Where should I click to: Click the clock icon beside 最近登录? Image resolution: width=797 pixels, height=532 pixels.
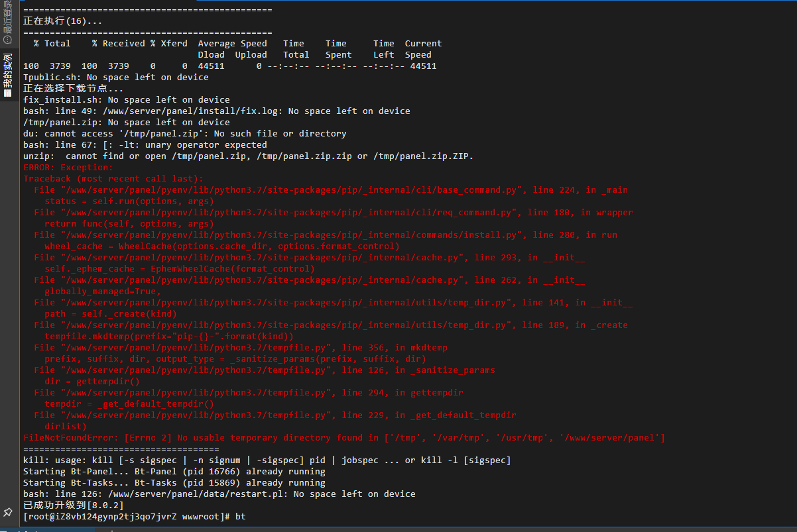click(x=7, y=39)
